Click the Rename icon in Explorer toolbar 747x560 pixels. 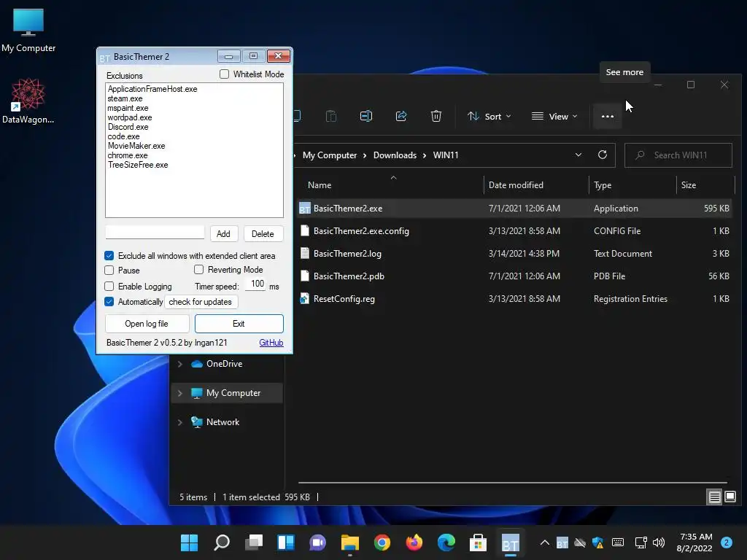[366, 116]
